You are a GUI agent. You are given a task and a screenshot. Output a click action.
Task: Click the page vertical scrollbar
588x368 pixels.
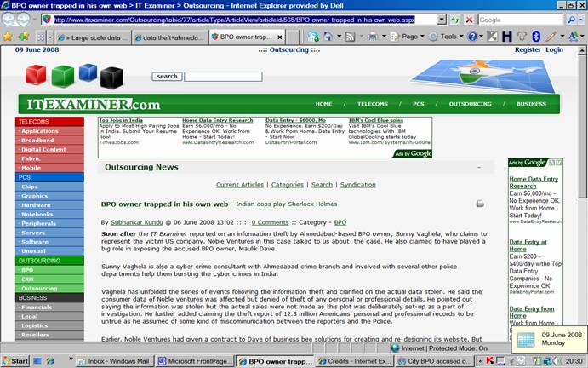[582, 193]
